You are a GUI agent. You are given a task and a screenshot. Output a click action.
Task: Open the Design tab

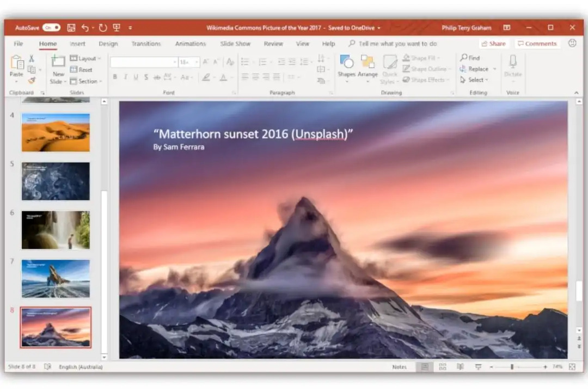pyautogui.click(x=108, y=44)
